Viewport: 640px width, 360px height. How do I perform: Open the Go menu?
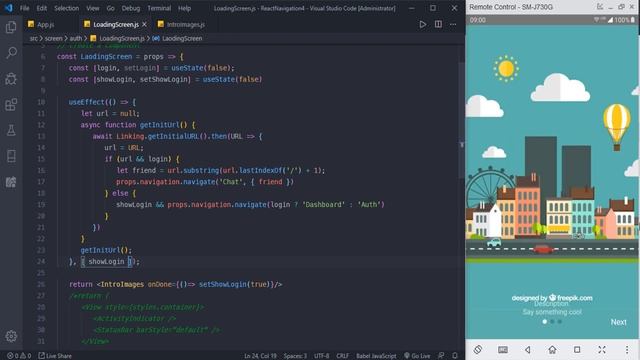111,8
